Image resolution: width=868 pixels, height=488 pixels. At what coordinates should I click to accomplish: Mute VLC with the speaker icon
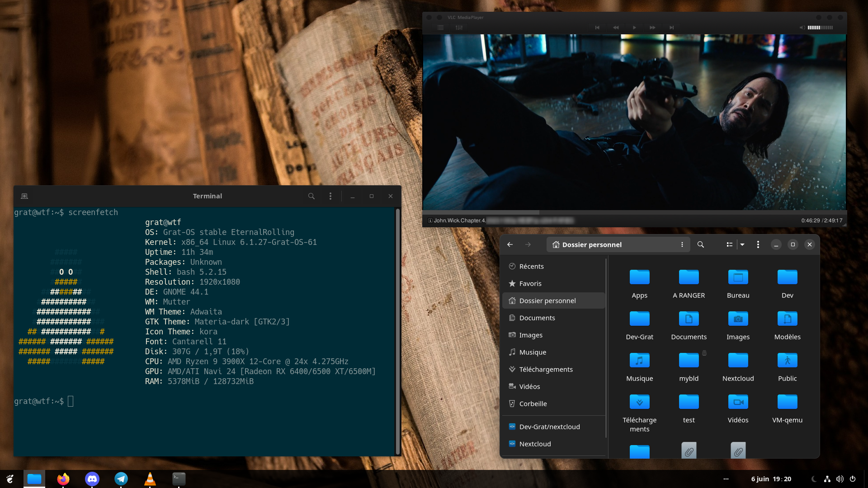click(x=802, y=28)
